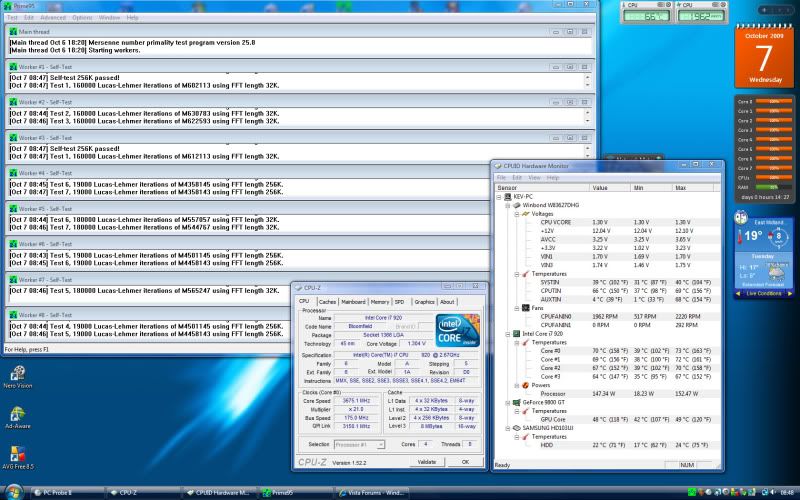Collapse the Intel Core i7 920 node

click(508, 334)
